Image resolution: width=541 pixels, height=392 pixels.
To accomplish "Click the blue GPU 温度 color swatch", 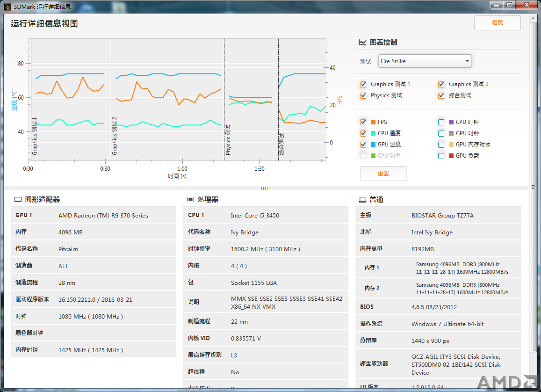I will 373,145.
